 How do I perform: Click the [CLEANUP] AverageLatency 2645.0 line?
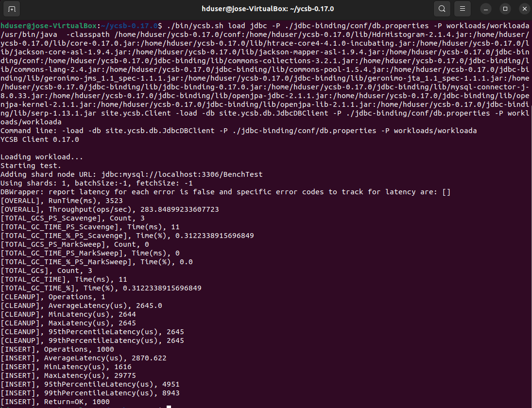point(81,306)
